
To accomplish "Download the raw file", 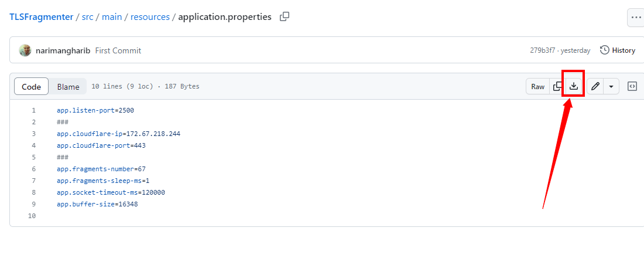I will (574, 87).
